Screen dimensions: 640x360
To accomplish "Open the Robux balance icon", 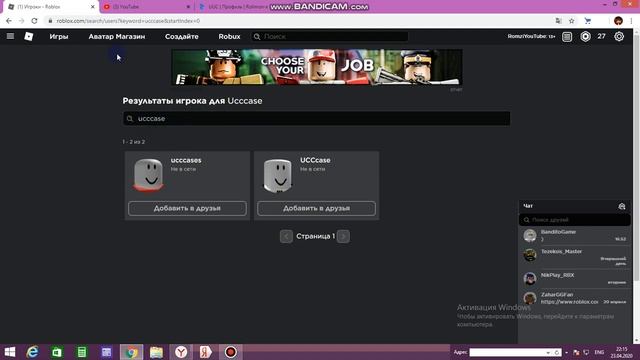I will [585, 36].
